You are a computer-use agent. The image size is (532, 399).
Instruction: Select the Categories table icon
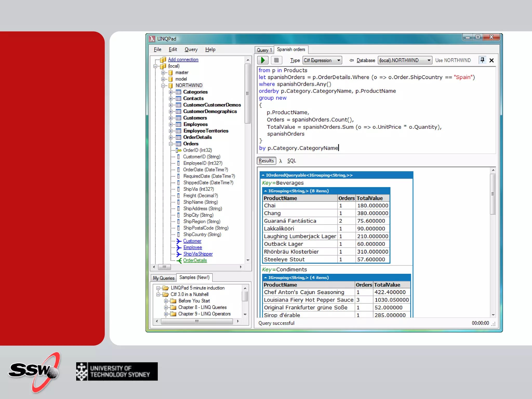178,92
